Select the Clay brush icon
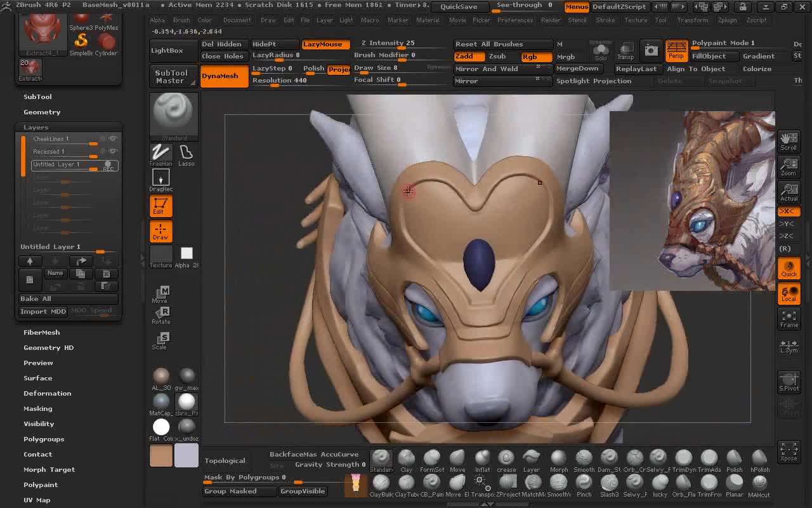Image resolution: width=812 pixels, height=508 pixels. pos(406,460)
